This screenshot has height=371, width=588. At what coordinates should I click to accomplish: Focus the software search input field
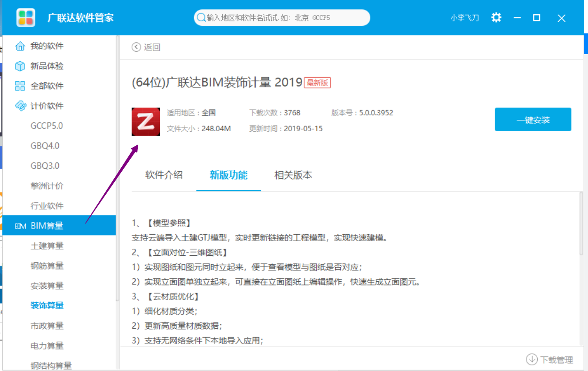(x=282, y=18)
